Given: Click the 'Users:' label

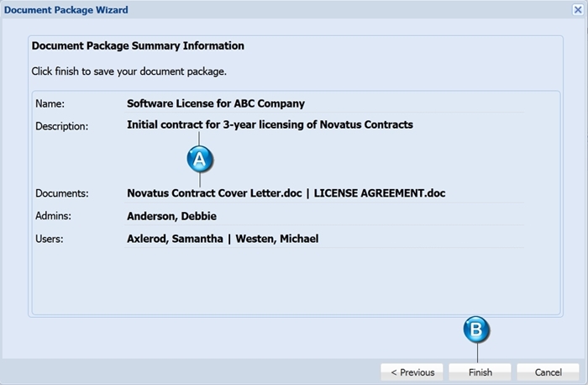Looking at the screenshot, I should pyautogui.click(x=49, y=239).
